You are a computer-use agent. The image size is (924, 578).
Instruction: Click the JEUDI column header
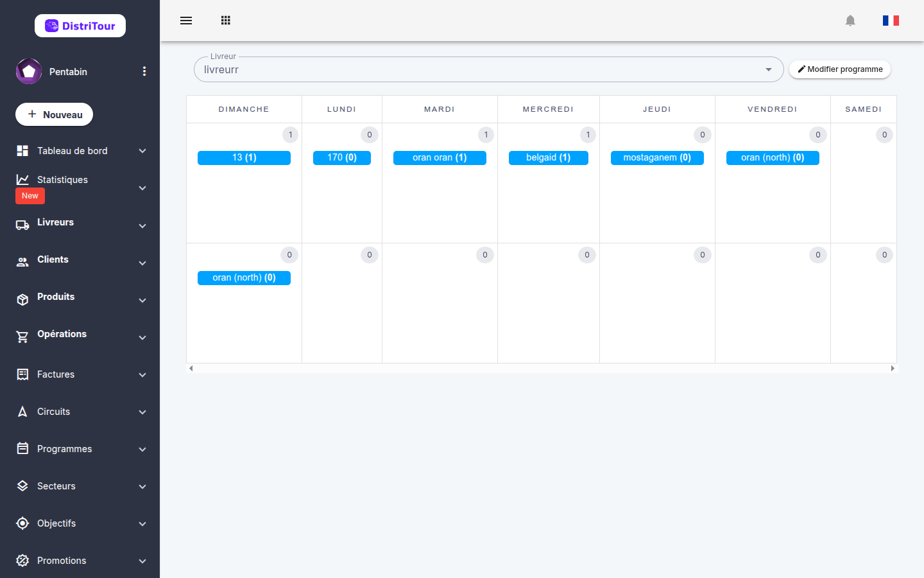tap(657, 109)
